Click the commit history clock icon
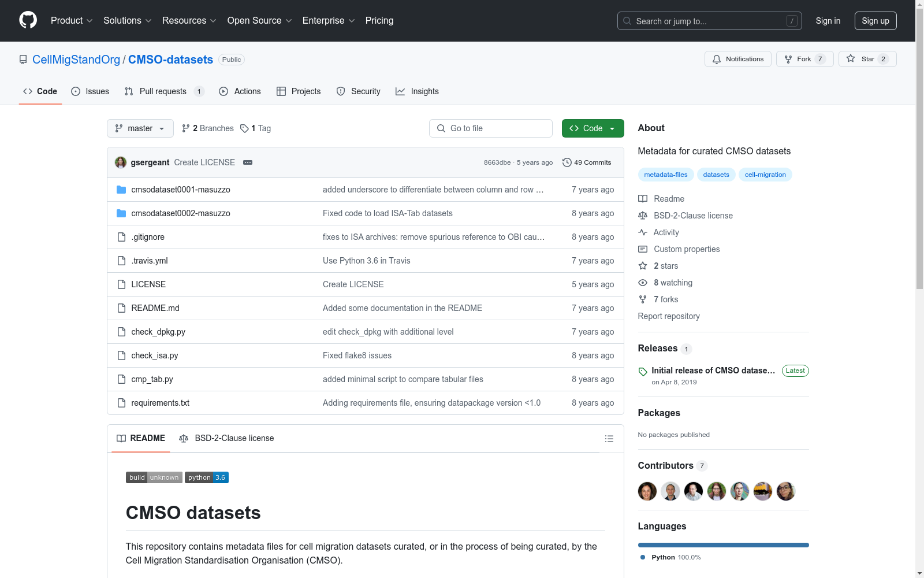The width and height of the screenshot is (924, 578). (567, 162)
